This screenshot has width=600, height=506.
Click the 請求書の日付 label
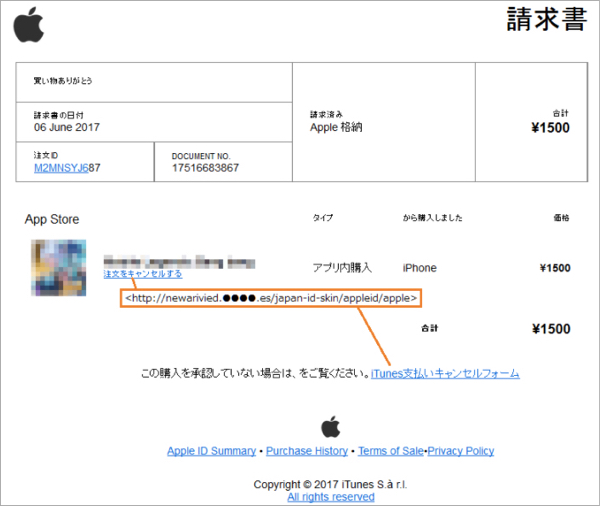(59, 115)
